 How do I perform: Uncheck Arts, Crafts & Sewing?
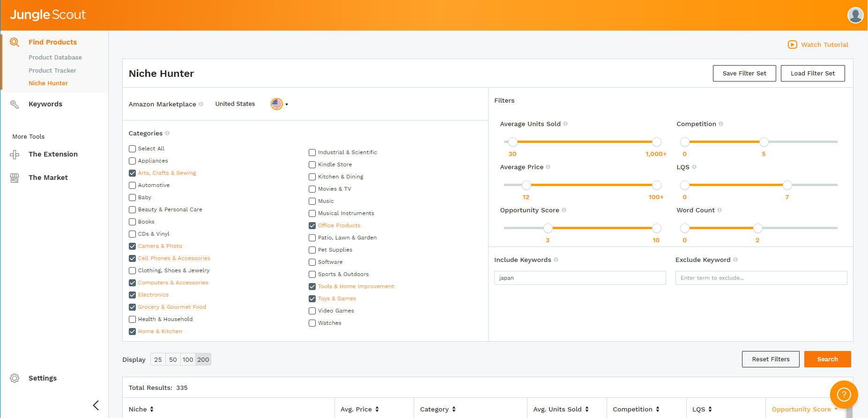point(133,173)
